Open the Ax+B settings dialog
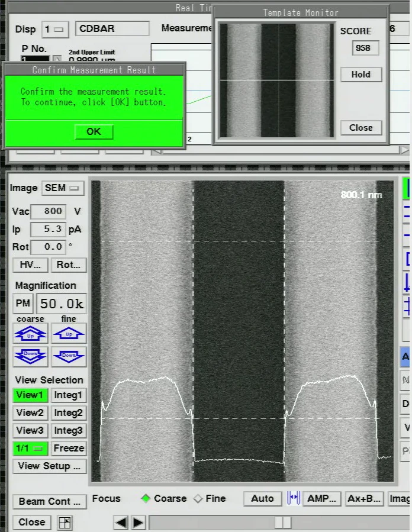Screen dimensions: 412x532 tap(364, 498)
